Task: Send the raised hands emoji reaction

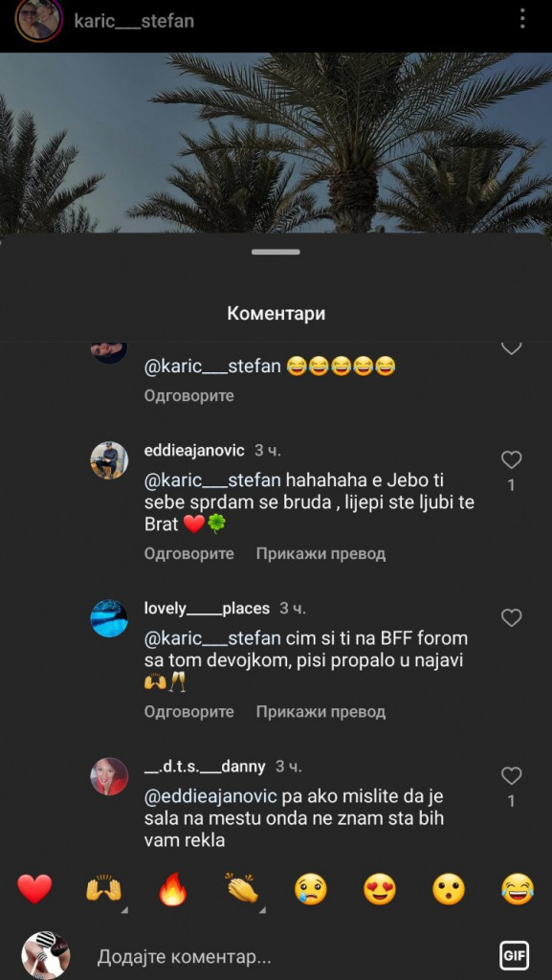Action: (x=103, y=889)
